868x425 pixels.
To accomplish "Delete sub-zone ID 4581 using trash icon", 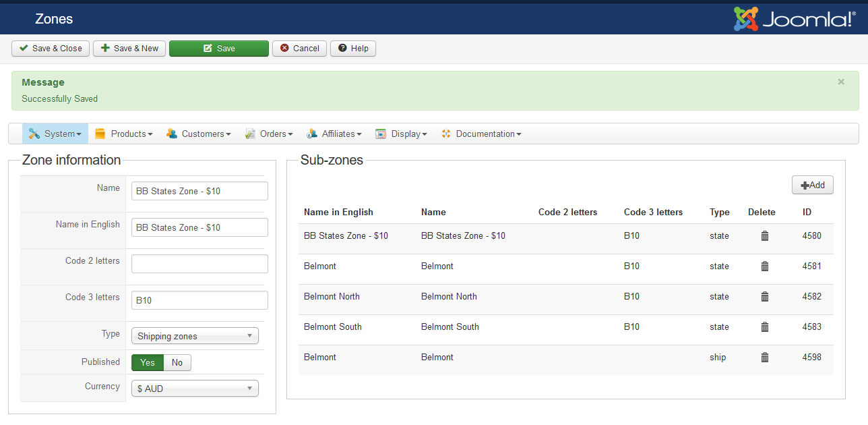I will tap(764, 266).
